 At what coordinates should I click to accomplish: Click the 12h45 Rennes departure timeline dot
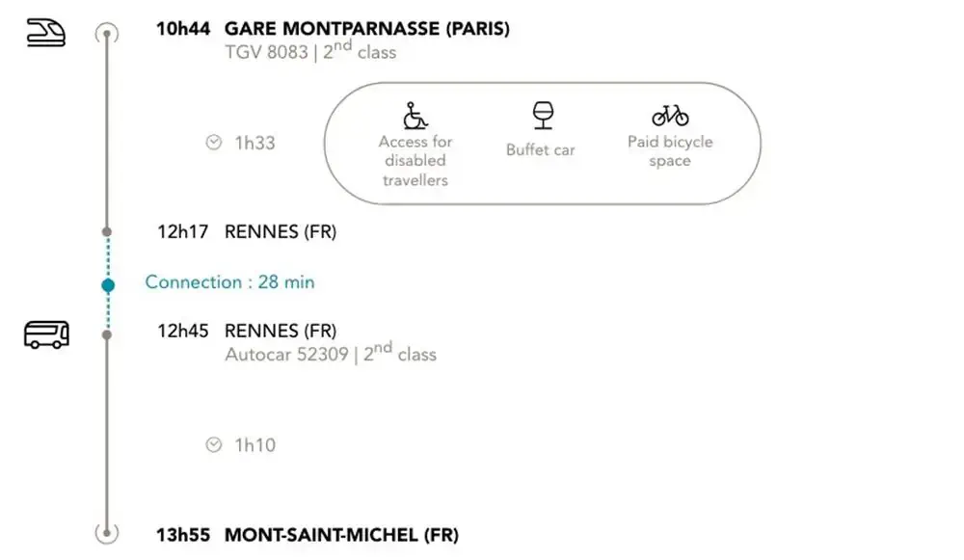107,335
